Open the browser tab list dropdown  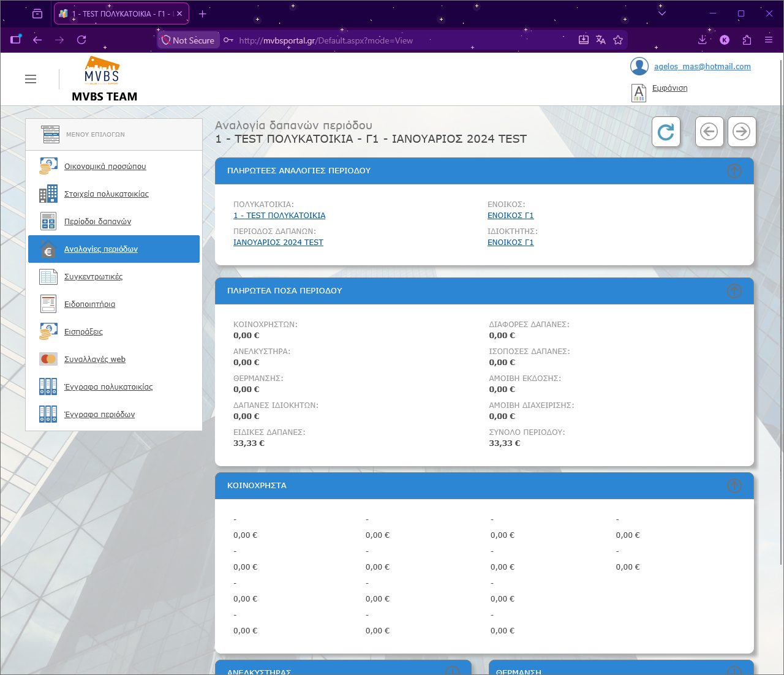pos(662,13)
